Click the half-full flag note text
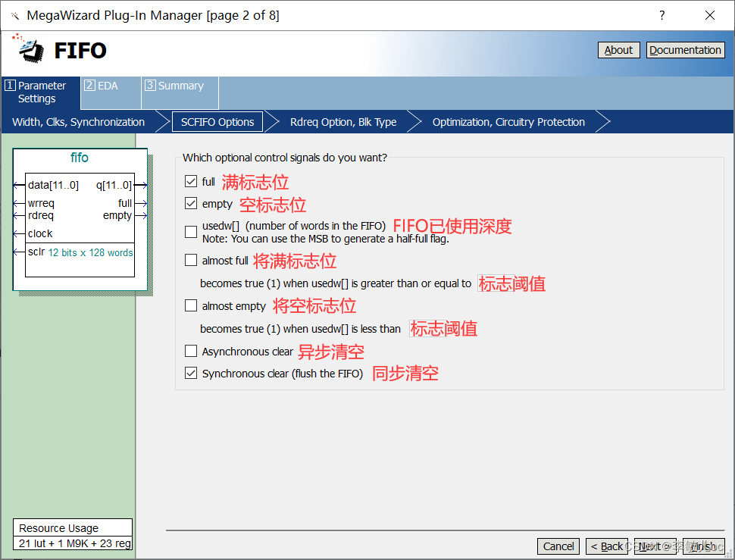This screenshot has width=735, height=560. 326,239
